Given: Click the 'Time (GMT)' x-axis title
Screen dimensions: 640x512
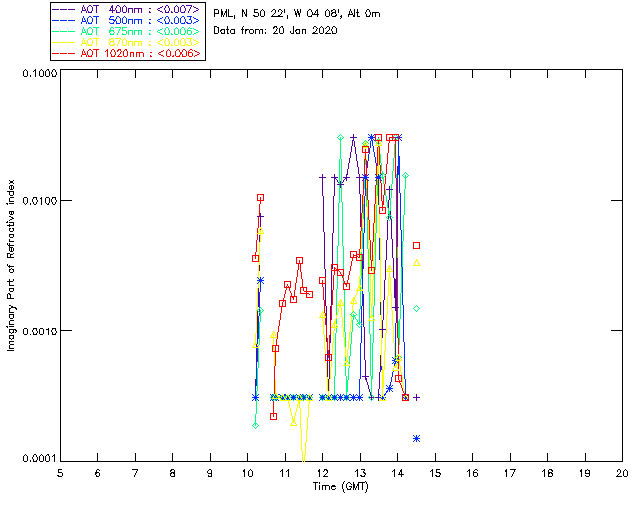Looking at the screenshot, I should point(341,487).
